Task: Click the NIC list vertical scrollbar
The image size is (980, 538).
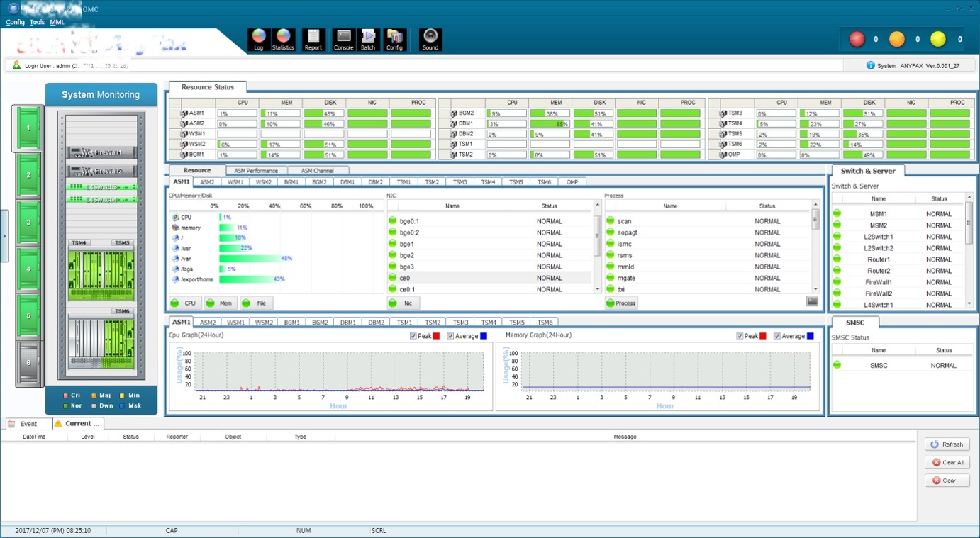Action: coord(597,247)
